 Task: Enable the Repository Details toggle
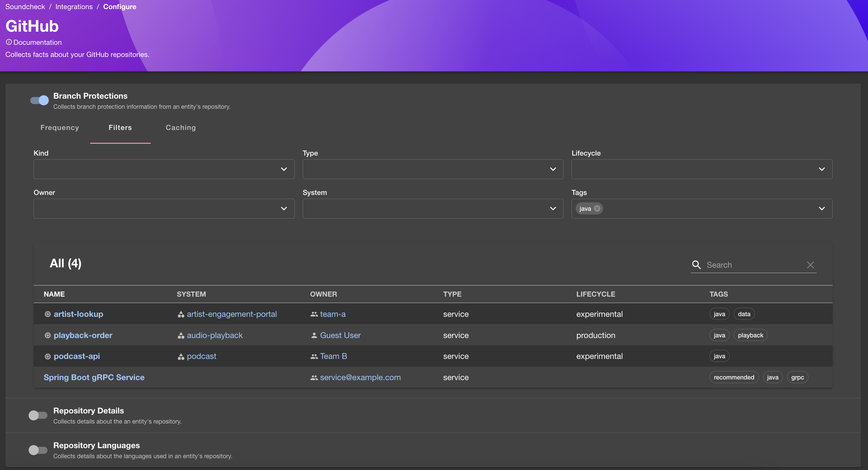(x=38, y=415)
